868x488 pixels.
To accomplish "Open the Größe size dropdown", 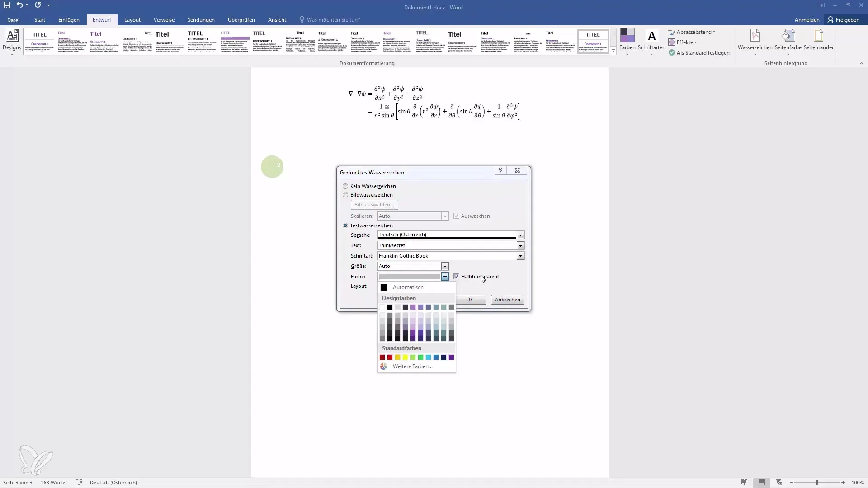I will [x=445, y=266].
